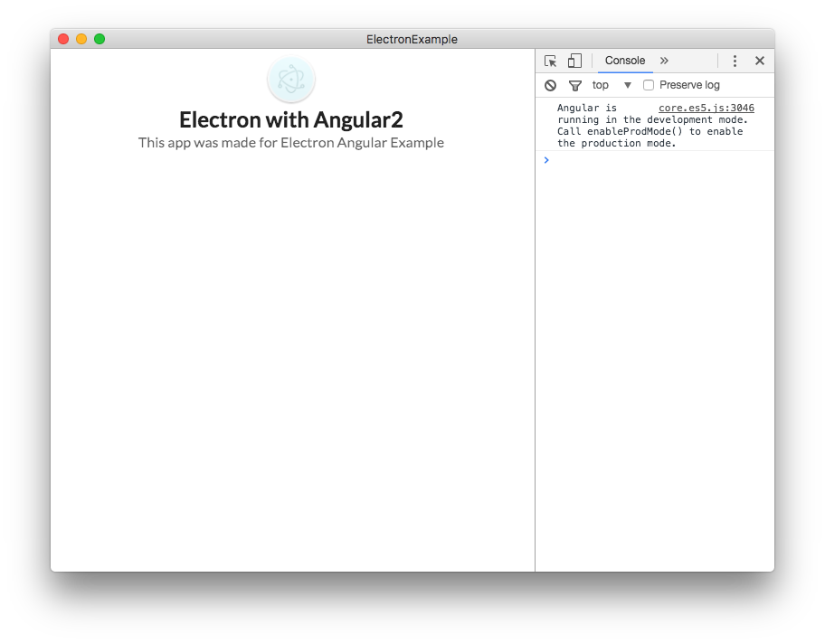Click the Angular development mode log message
The image size is (825, 644).
[x=652, y=126]
